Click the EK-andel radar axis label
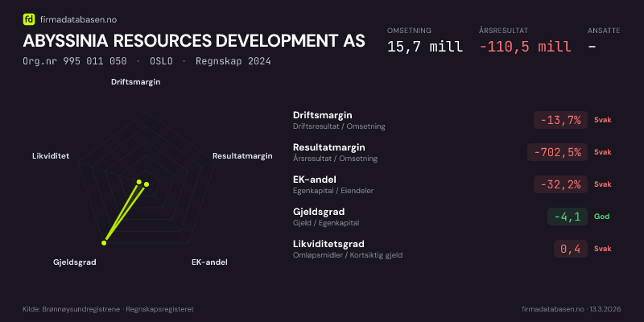Viewport: 644px width, 322px height. pyautogui.click(x=209, y=262)
